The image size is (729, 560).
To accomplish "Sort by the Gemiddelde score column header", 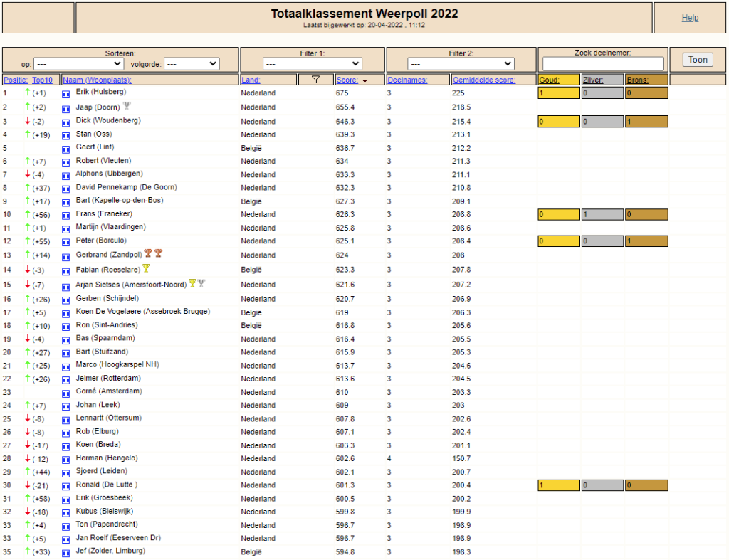I will click(484, 80).
